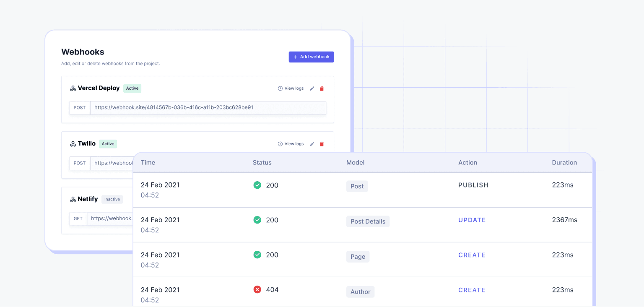Click the webhook icon beside Twilio
Screen dimensions: 644x307
click(73, 144)
